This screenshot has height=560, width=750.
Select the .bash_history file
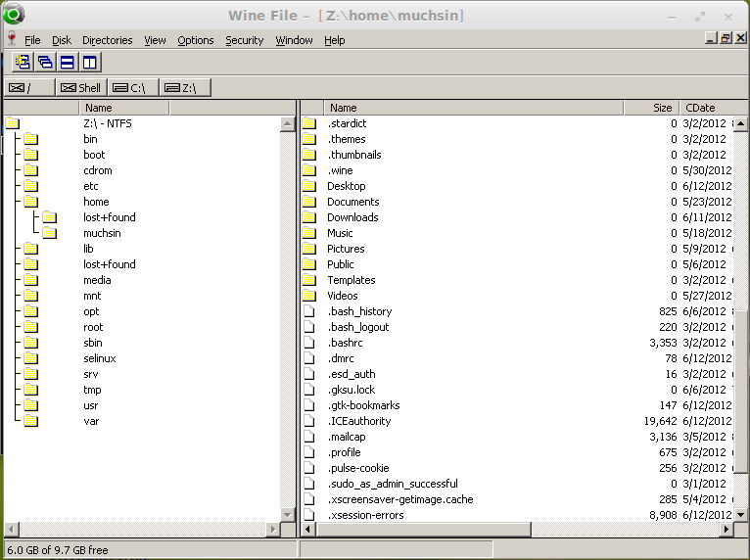pyautogui.click(x=359, y=311)
